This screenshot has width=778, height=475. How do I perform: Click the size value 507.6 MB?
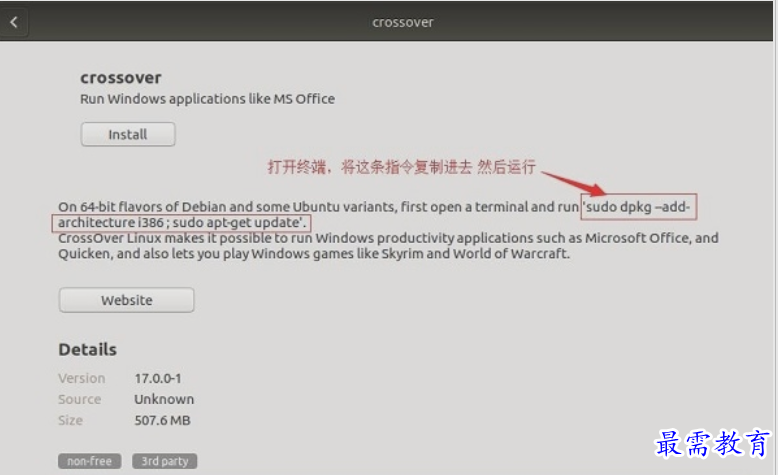coord(162,420)
